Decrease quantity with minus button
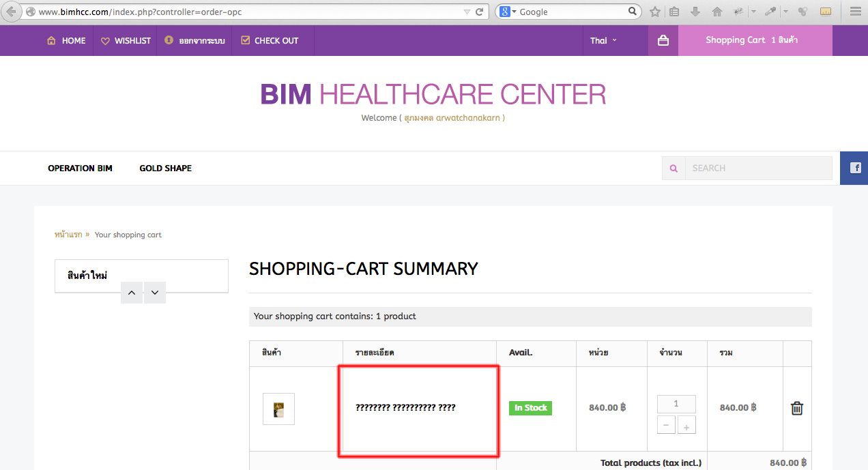The height and width of the screenshot is (470, 868). [x=666, y=424]
